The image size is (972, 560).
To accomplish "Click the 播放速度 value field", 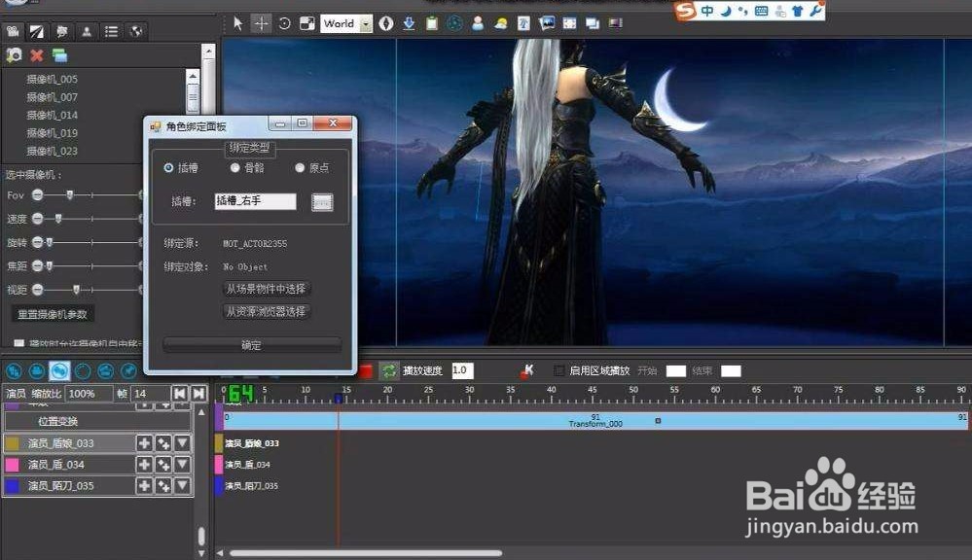I will point(462,370).
